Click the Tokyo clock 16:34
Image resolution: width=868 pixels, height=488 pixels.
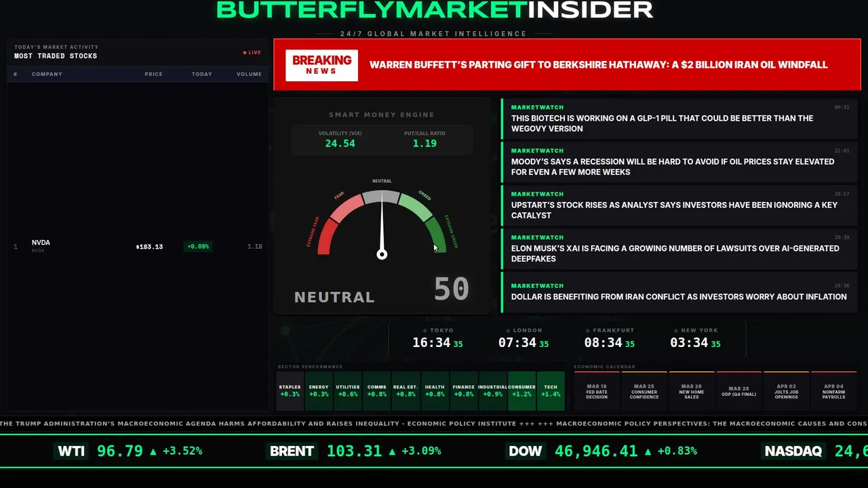431,343
